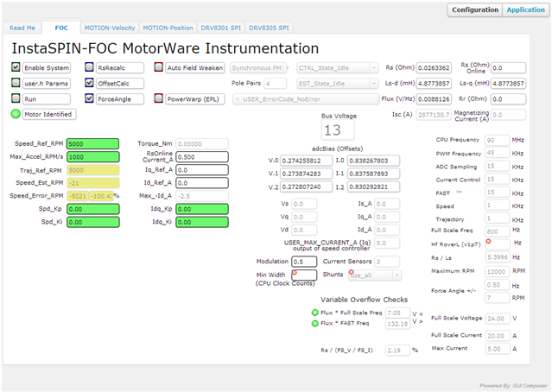The height and width of the screenshot is (392, 552).
Task: Open the DRV8305 SPI tab
Action: (x=269, y=28)
